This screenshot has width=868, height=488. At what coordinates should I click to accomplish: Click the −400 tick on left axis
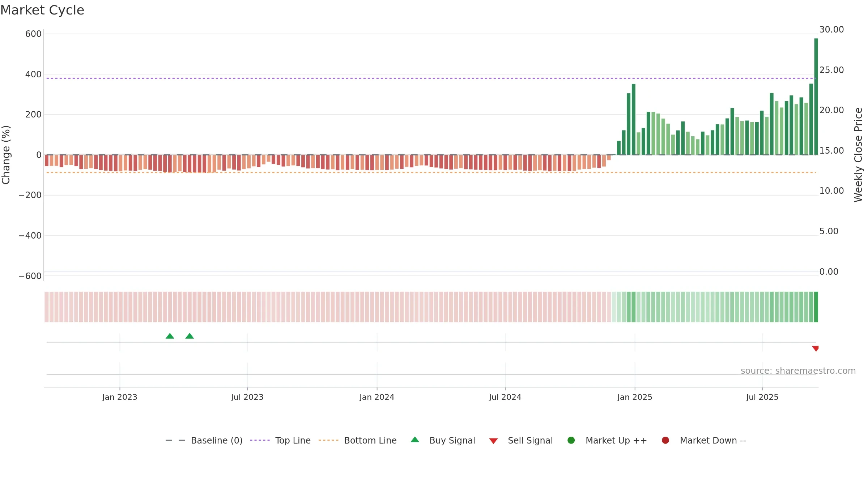tap(30, 236)
